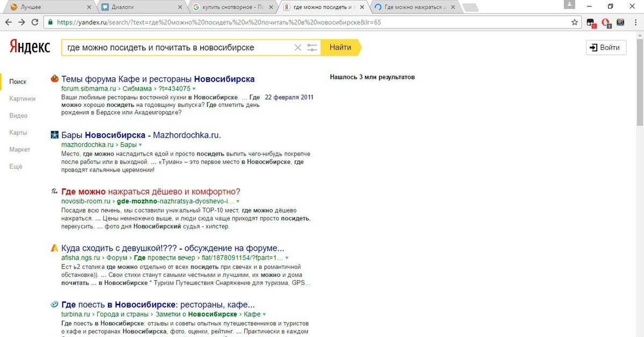Click the 'Сибмама' breadcrumb link

(x=137, y=89)
